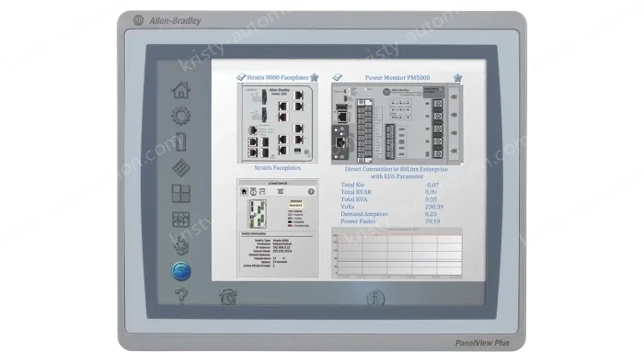Tap the clock icon in switch faceplate toolbar
Image resolution: width=644 pixels, height=362 pixels.
point(253,191)
